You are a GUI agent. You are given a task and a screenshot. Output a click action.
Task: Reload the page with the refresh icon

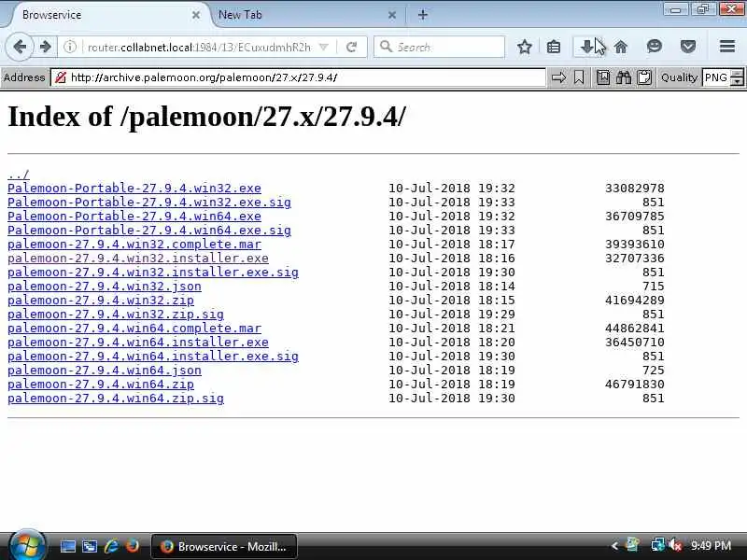click(352, 47)
